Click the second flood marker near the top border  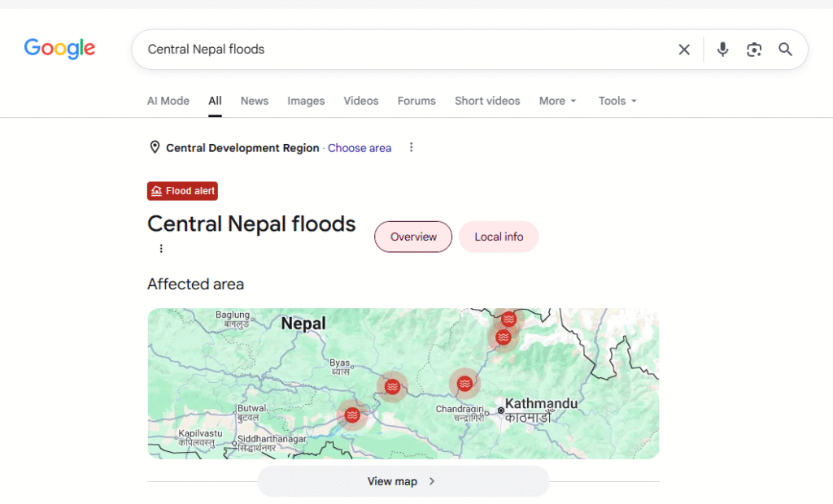[503, 337]
